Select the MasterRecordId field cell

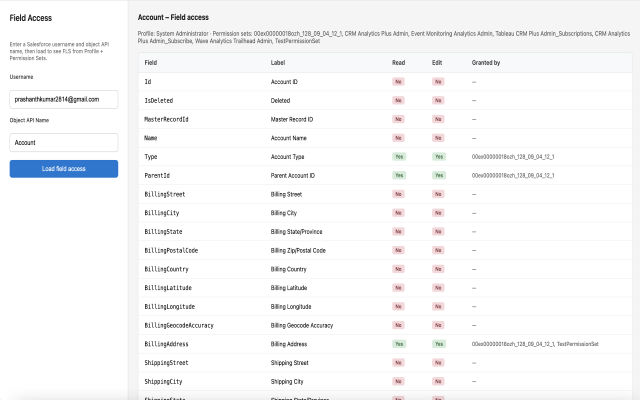(166, 119)
